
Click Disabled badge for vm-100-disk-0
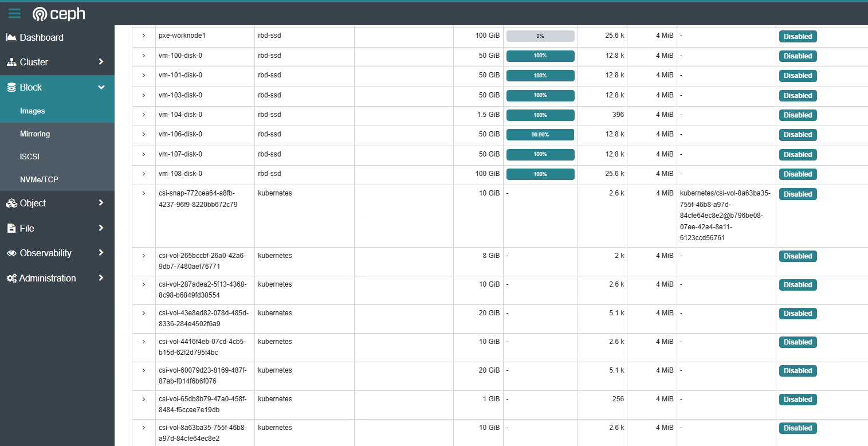pyautogui.click(x=798, y=56)
